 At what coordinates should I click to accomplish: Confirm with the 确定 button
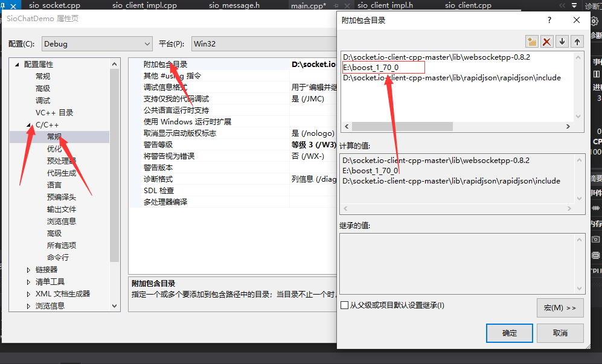click(x=510, y=333)
